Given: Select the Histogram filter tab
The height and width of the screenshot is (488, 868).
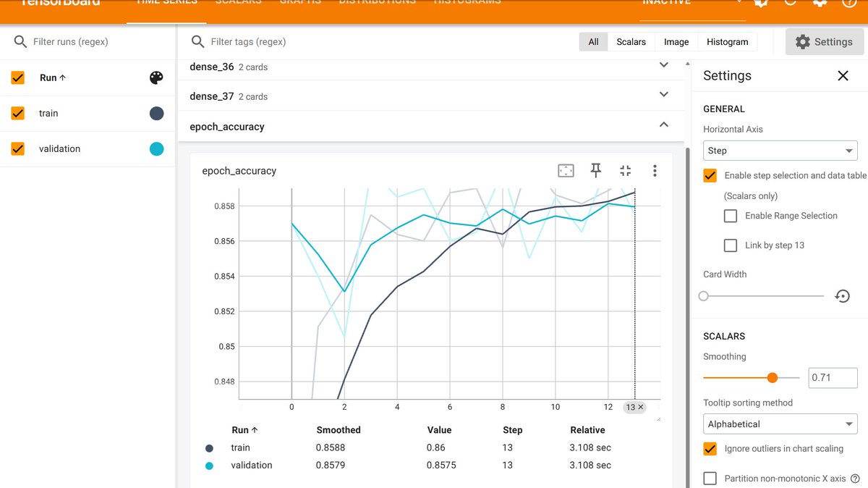Looking at the screenshot, I should click(x=728, y=42).
